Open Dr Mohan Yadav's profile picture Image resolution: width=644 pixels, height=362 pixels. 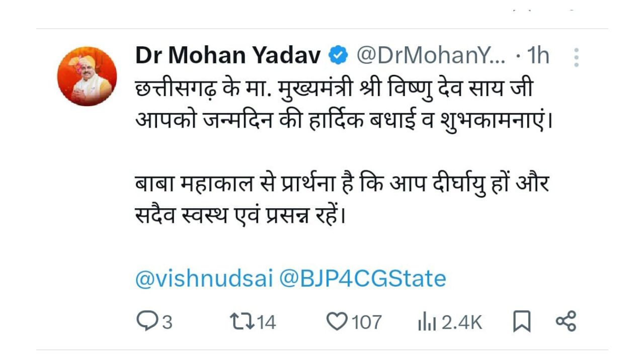click(87, 76)
